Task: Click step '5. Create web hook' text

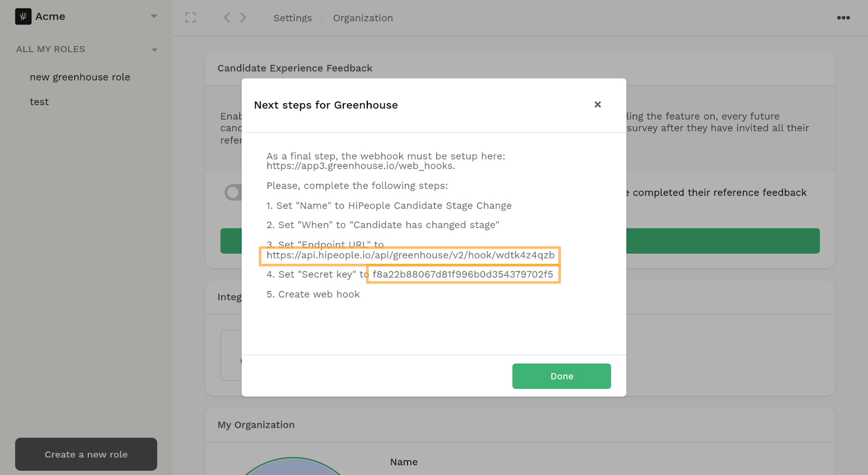Action: point(313,294)
